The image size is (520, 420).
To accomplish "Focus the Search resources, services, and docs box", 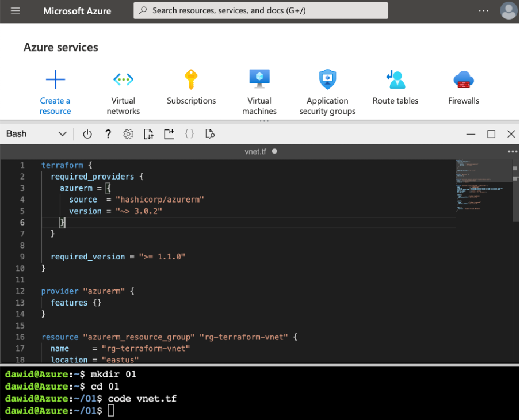I will pyautogui.click(x=261, y=10).
